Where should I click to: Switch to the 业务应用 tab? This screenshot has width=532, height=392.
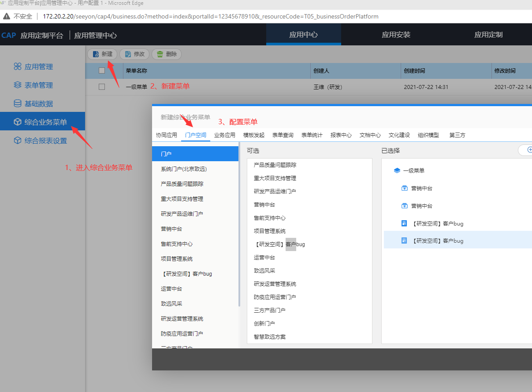pyautogui.click(x=225, y=135)
